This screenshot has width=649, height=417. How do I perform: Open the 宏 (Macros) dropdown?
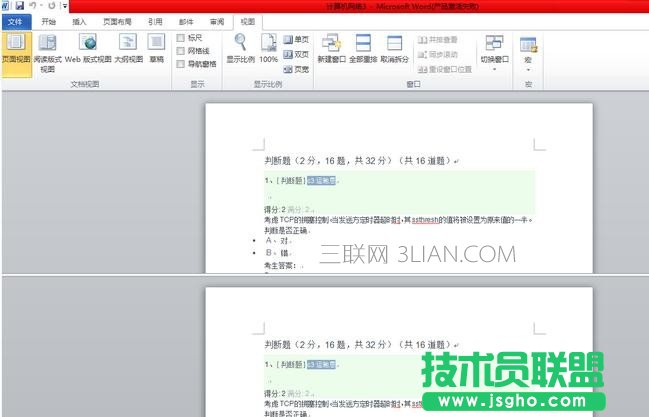coord(528,53)
